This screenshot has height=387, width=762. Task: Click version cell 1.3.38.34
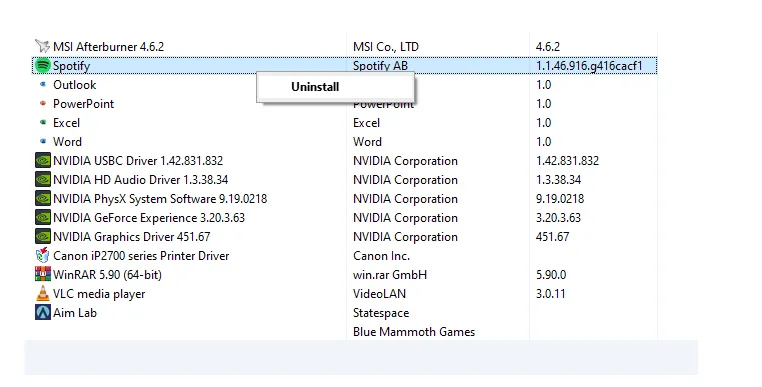pos(558,179)
